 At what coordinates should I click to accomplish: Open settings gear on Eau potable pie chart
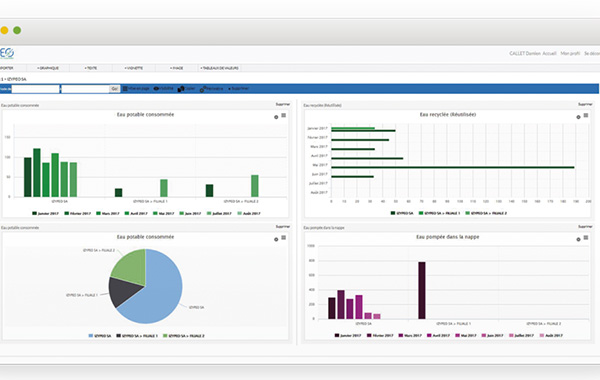(x=276, y=240)
